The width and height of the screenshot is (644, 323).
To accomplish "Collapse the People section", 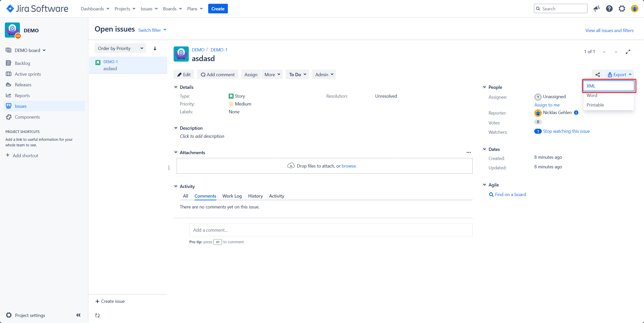I will tap(484, 87).
